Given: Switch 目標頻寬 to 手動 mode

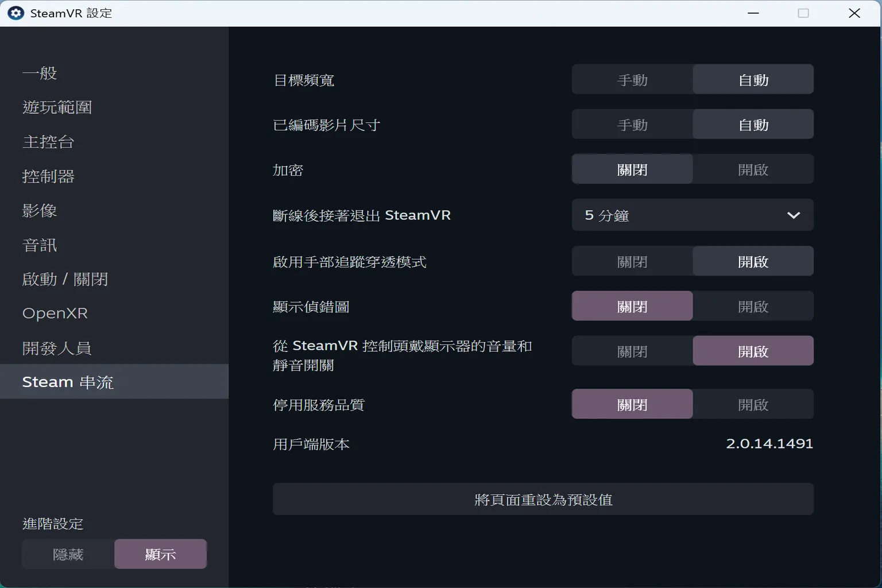Looking at the screenshot, I should [632, 79].
